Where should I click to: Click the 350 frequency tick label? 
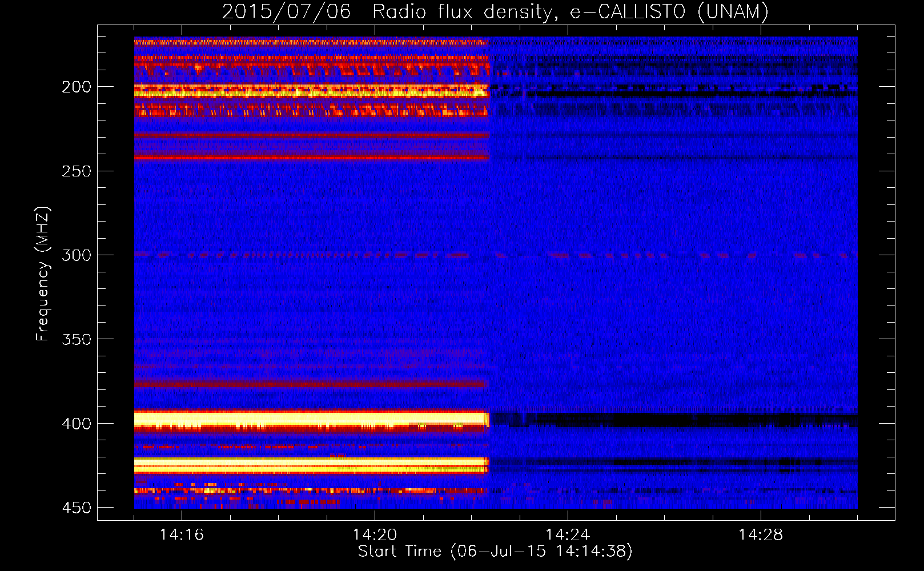pos(77,339)
